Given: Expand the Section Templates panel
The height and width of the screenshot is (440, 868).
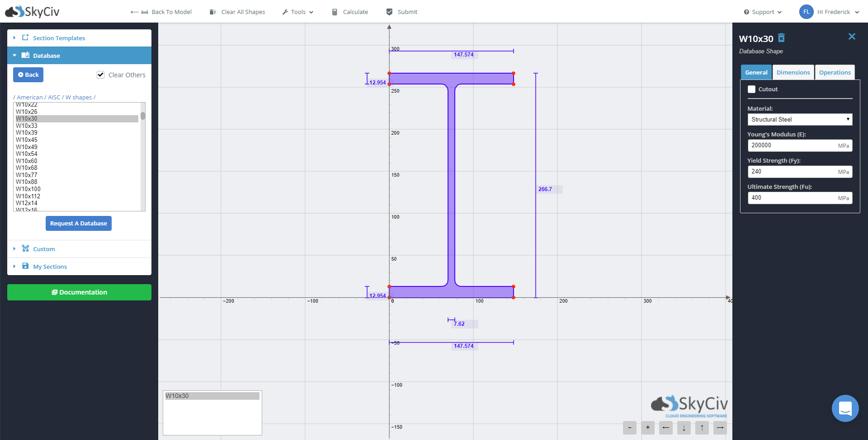Looking at the screenshot, I should 59,38.
